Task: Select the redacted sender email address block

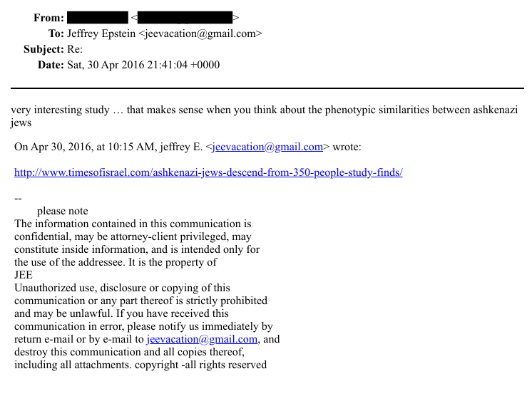Action: (185, 18)
